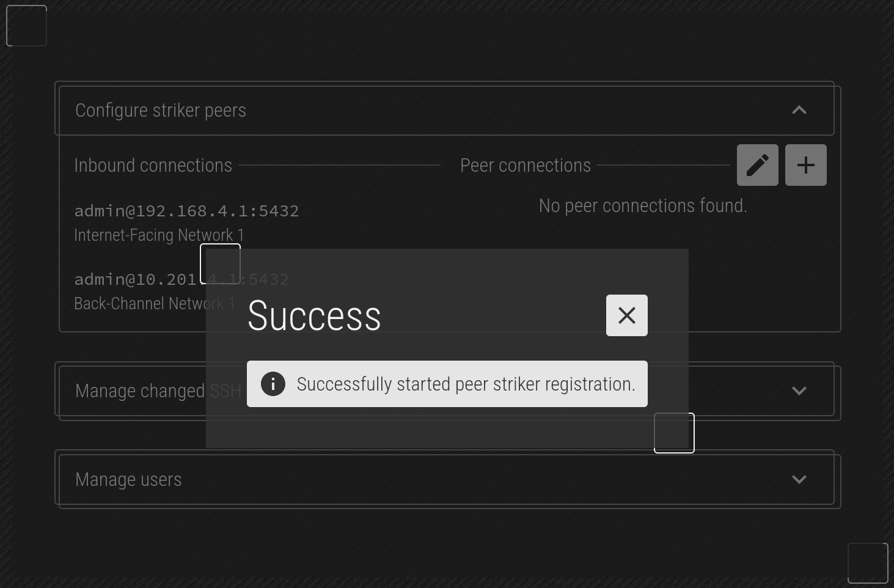Click the Inbound connections section heading
This screenshot has height=588, width=894.
pos(153,165)
